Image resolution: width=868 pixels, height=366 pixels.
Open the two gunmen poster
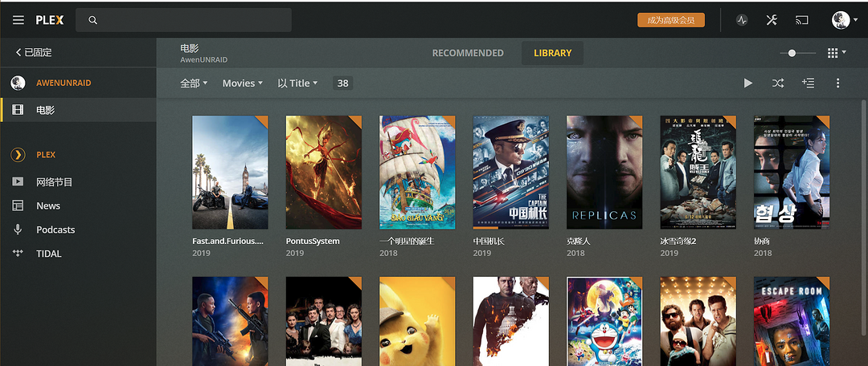(231, 321)
